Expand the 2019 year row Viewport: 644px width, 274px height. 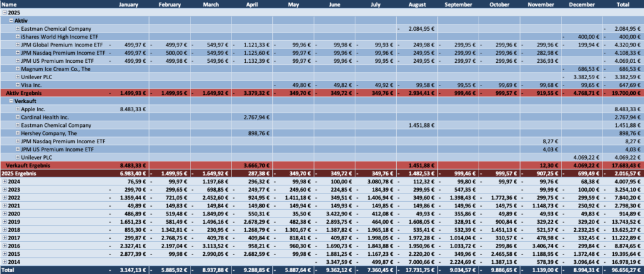coord(4,221)
